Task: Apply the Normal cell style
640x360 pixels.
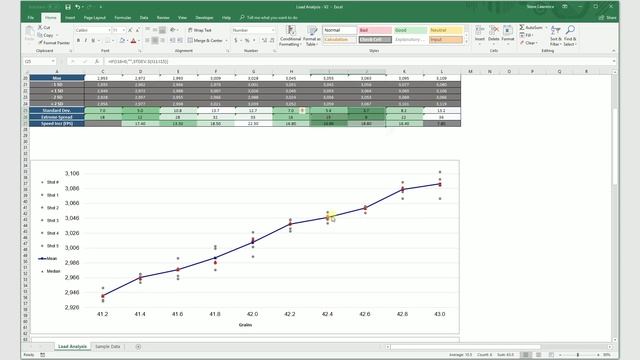Action: tap(340, 30)
